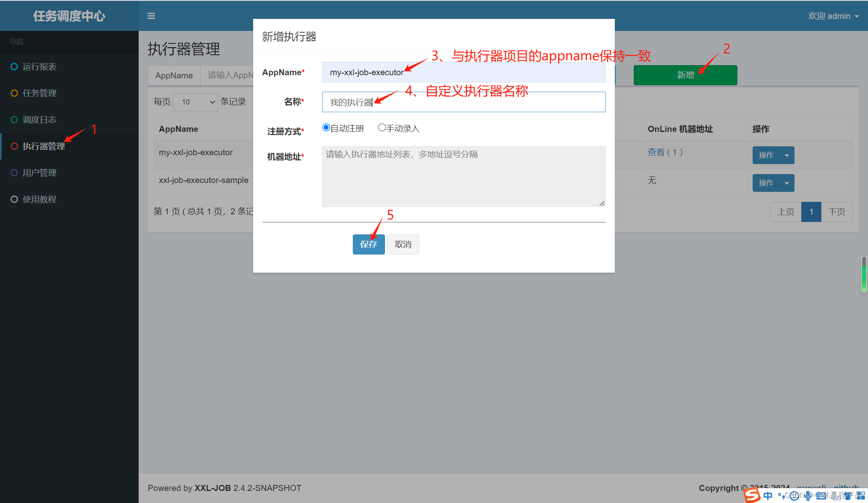The width and height of the screenshot is (868, 503).
Task: Focus the AppName field in dialog
Action: [464, 72]
